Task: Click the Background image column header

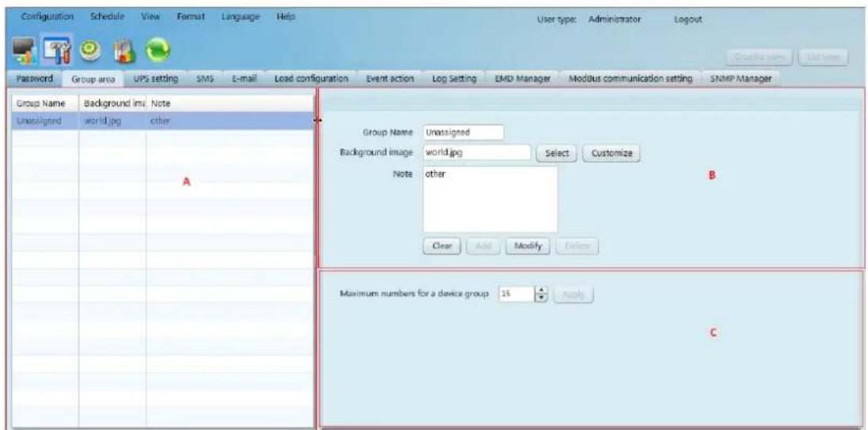Action: [x=113, y=103]
